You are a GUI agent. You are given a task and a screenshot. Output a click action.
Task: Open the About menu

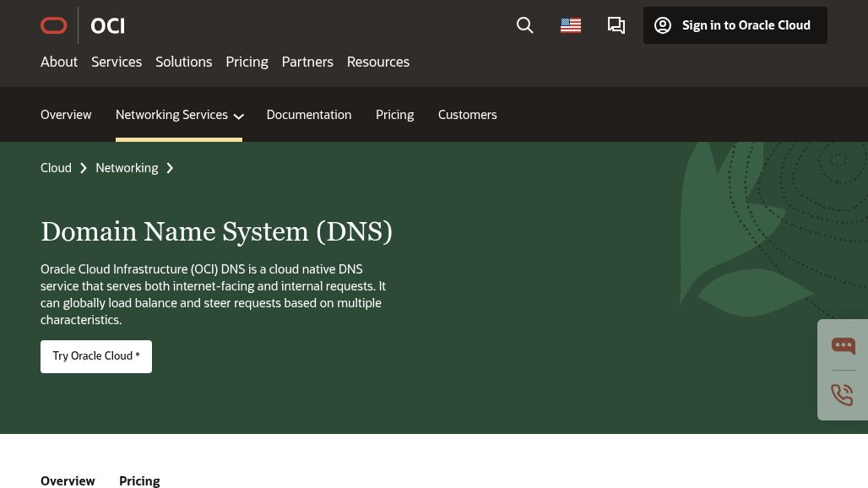point(59,62)
